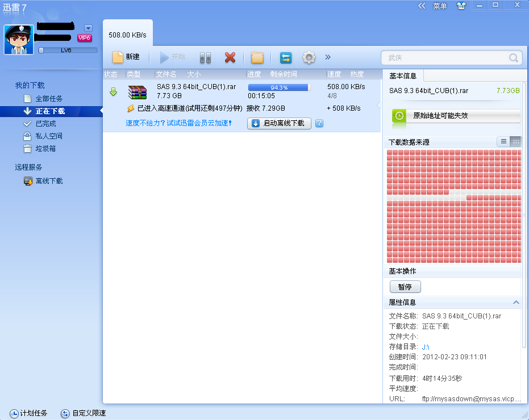Click the 94.3% progress bar
529x420 pixels.
pyautogui.click(x=279, y=87)
